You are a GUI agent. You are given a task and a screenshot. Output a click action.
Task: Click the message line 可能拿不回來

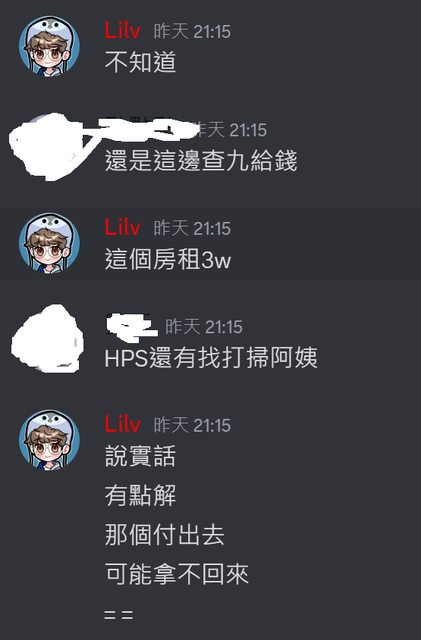coord(177,574)
